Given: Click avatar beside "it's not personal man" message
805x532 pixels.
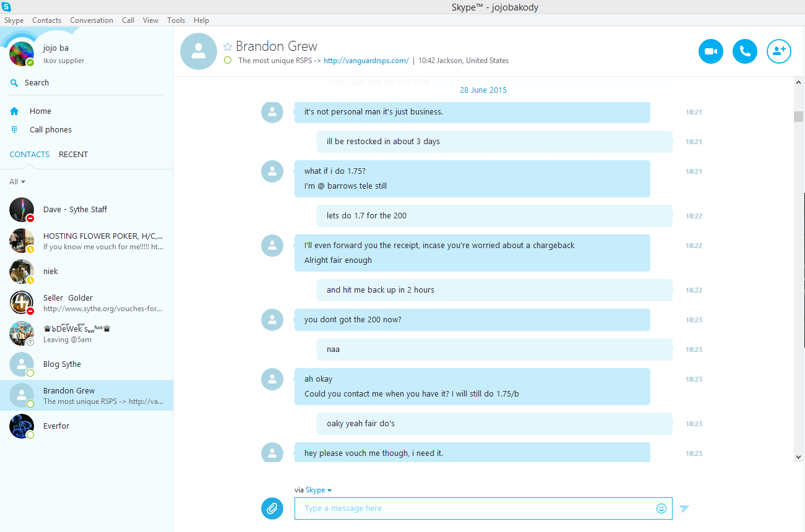Looking at the screenshot, I should tap(272, 112).
